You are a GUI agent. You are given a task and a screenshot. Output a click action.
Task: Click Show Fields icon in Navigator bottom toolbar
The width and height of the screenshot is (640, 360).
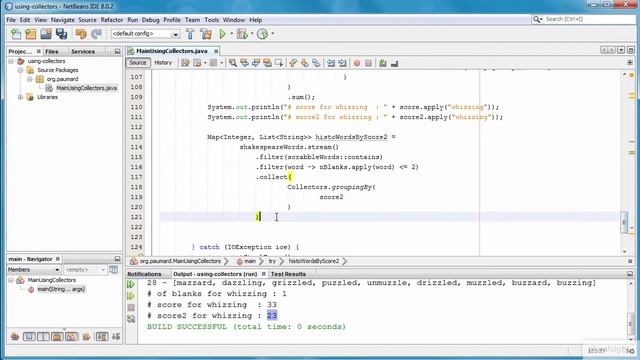29,337
